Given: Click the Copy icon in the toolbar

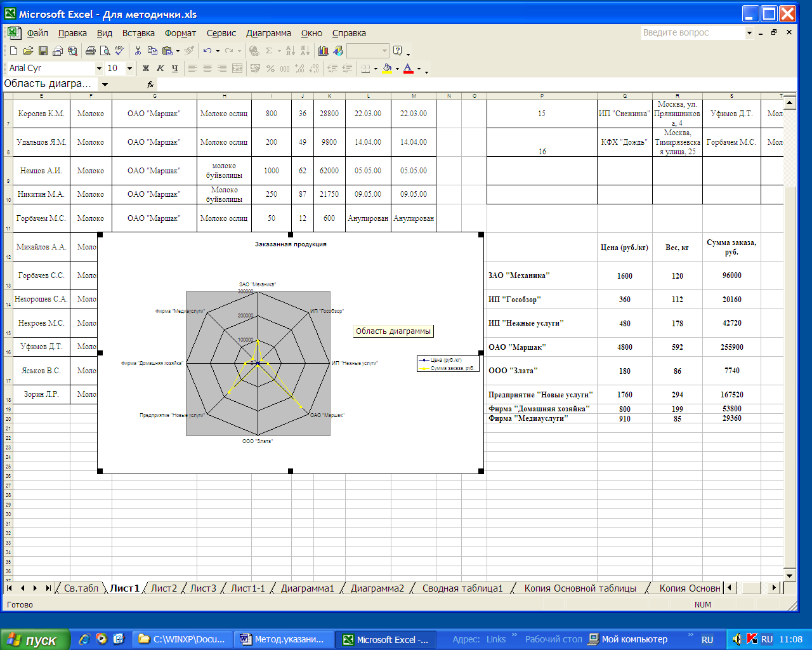Looking at the screenshot, I should coord(152,51).
